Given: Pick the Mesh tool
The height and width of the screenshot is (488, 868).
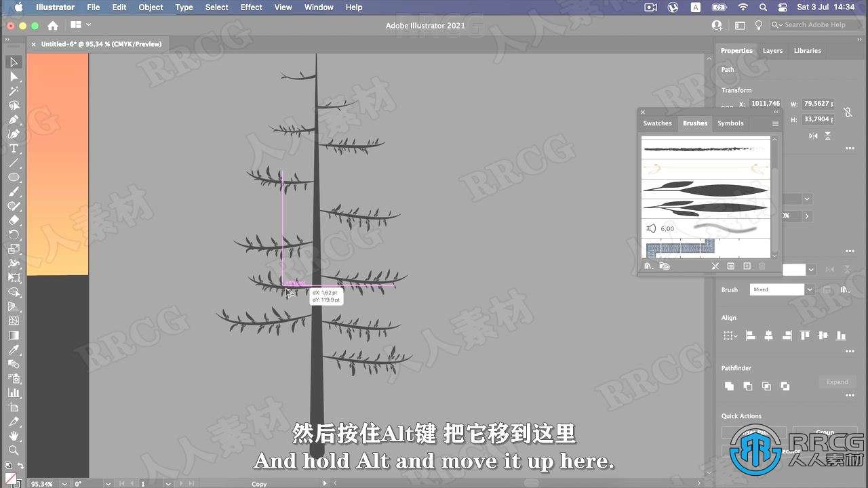Looking at the screenshot, I should [x=14, y=321].
